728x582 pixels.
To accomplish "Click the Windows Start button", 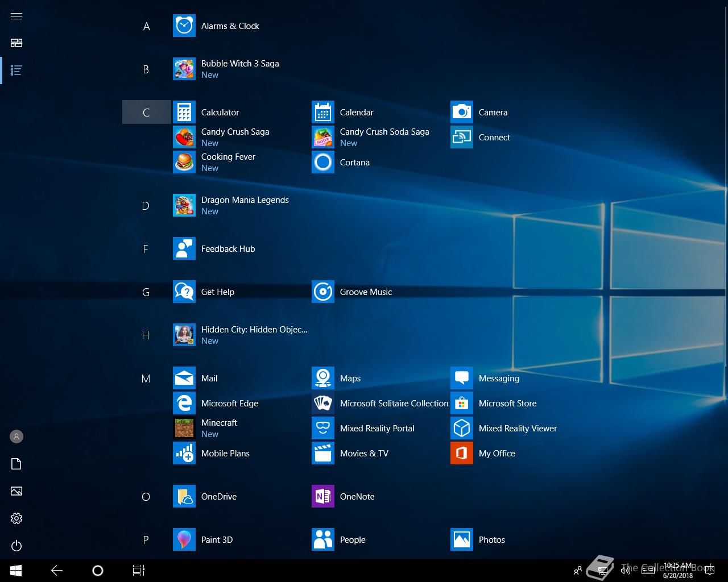I will click(16, 571).
